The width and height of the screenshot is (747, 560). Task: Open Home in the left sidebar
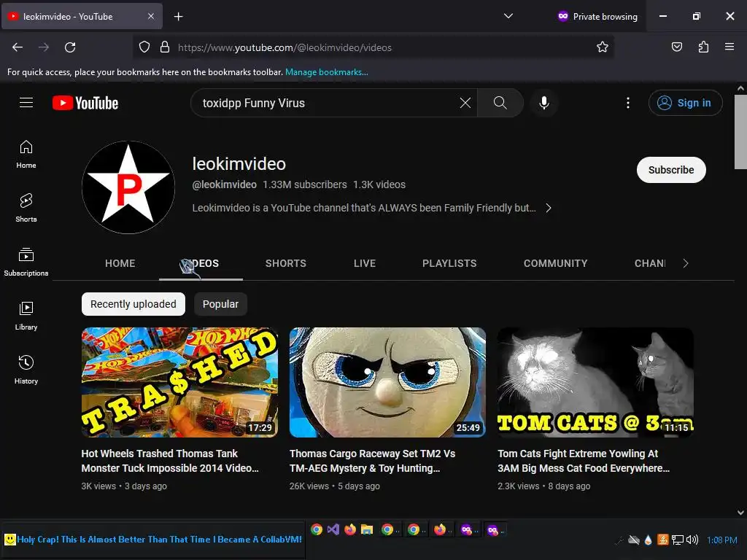coord(26,155)
